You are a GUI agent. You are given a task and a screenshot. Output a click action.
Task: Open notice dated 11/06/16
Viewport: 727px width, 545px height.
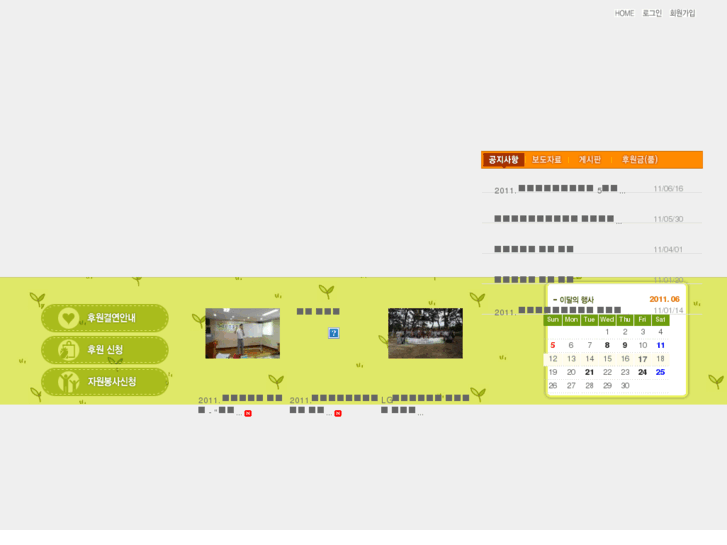pos(560,189)
